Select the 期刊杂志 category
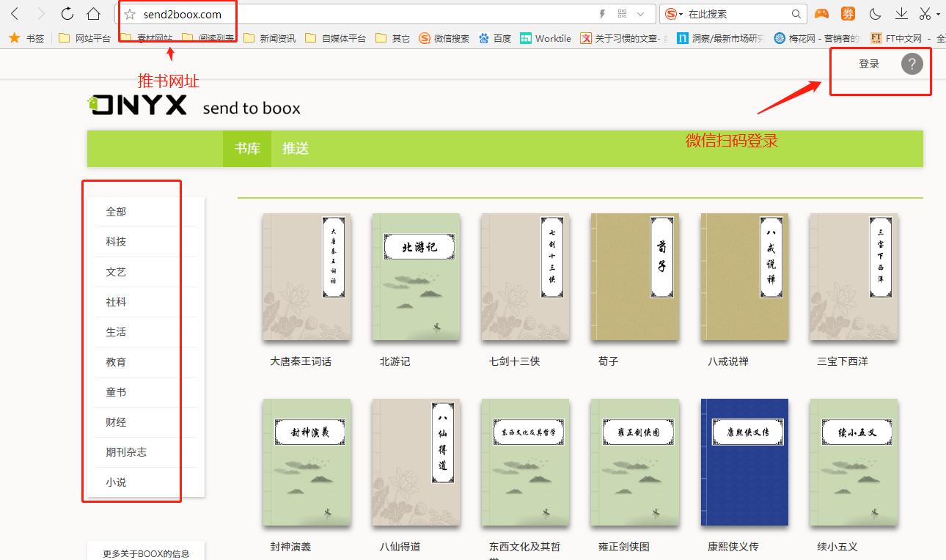Screen dimensions: 946x560 (x=146, y=452)
